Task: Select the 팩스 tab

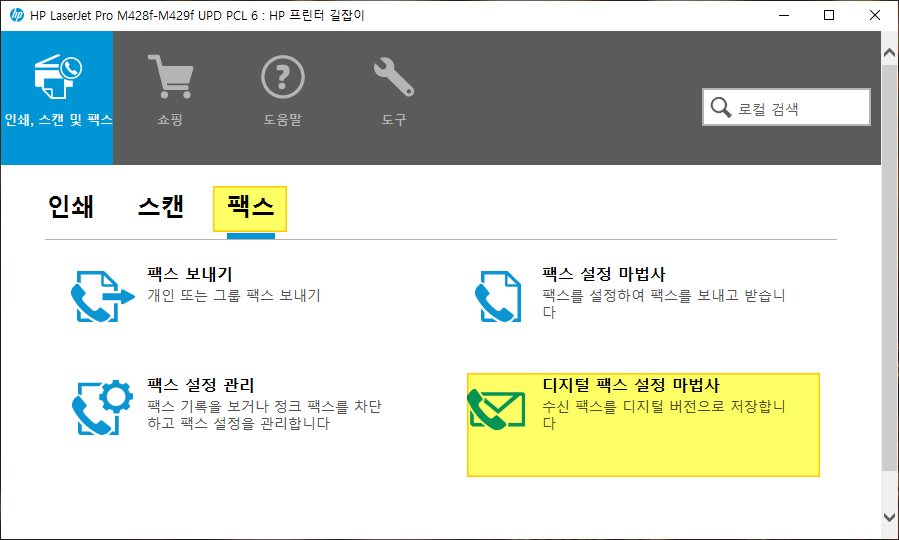Action: [250, 209]
